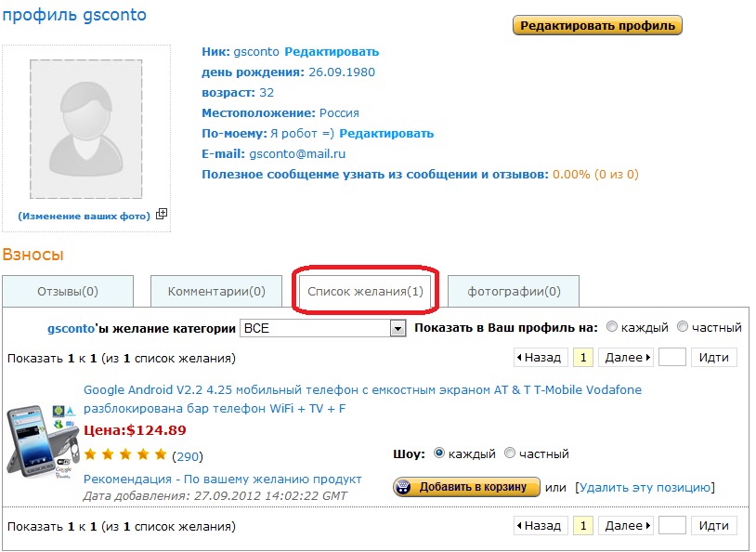Click the Редактировать профиль button
Image resolution: width=756 pixels, height=552 pixels.
tap(597, 26)
